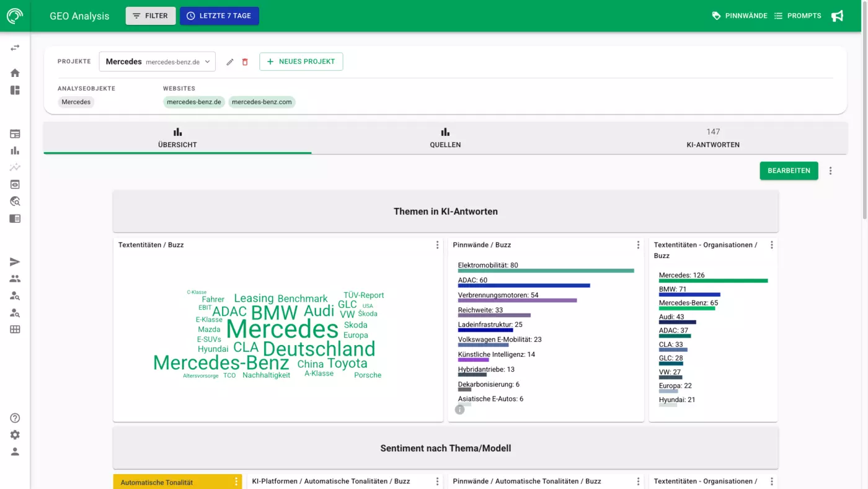The height and width of the screenshot is (489, 868).
Task: Click Leasing in the word cloud
Action: 254,298
